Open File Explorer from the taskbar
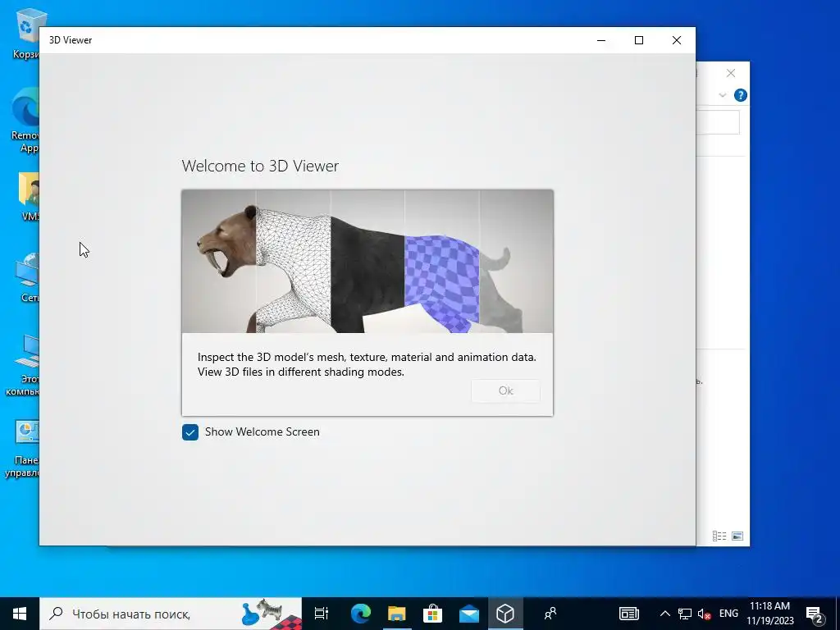 (x=397, y=614)
